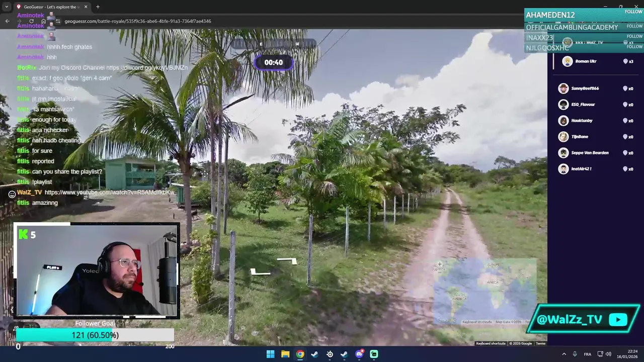Click fitlis message "enough for today"
This screenshot has height=362, width=644.
54,120
